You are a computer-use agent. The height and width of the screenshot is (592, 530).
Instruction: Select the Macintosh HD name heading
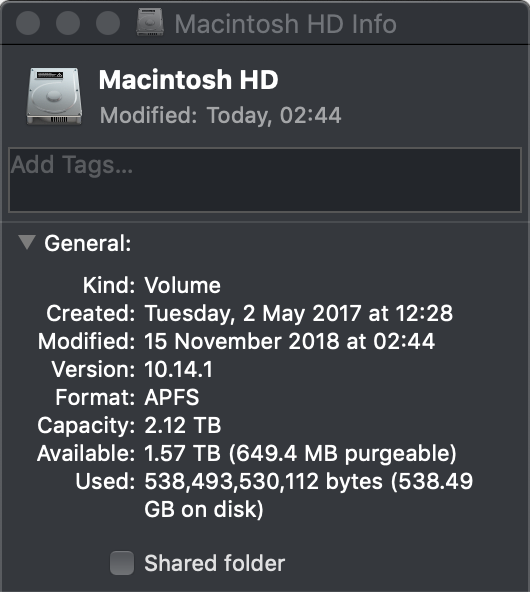pyautogui.click(x=188, y=80)
